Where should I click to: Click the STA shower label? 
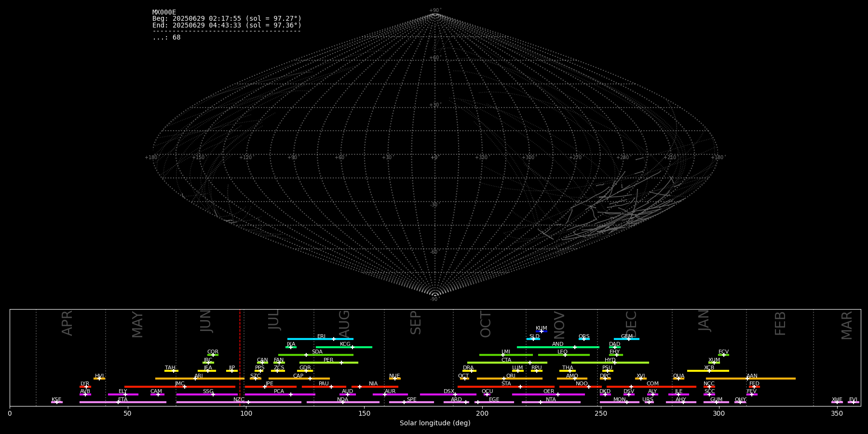[x=506, y=383]
